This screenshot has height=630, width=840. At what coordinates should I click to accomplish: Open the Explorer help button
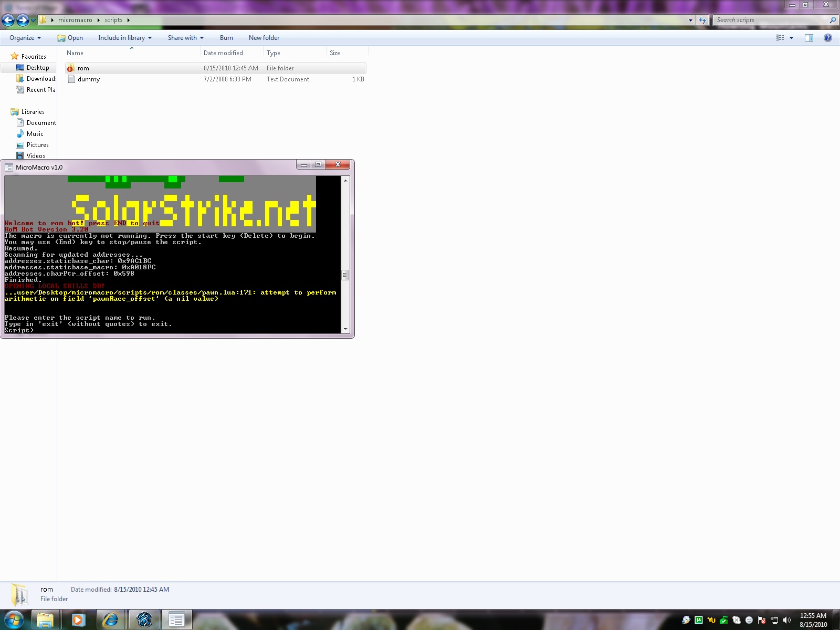[x=828, y=38]
